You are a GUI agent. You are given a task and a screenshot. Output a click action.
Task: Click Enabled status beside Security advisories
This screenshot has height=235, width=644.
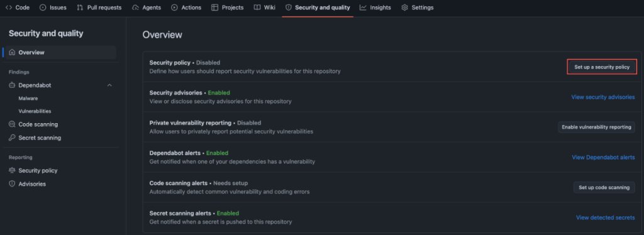219,93
